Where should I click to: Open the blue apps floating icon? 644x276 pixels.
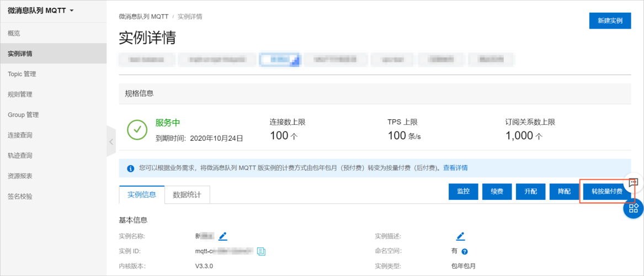click(634, 208)
